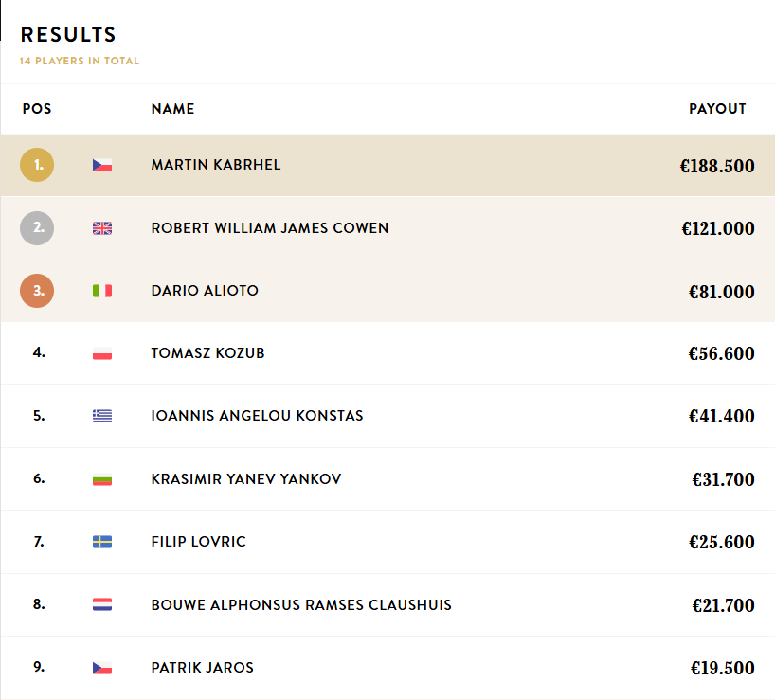
Task: Select the Robert William James Cowen name
Action: click(x=270, y=228)
